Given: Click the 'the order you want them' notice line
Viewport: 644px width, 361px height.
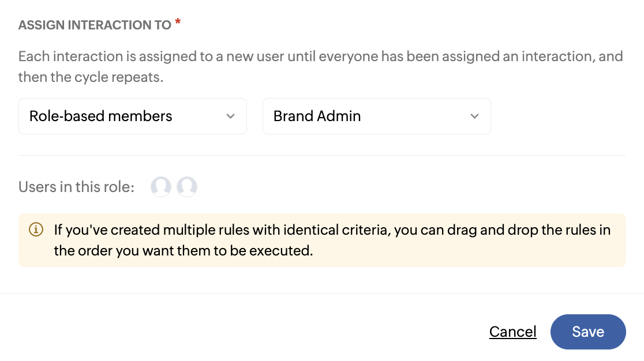Looking at the screenshot, I should [x=183, y=251].
